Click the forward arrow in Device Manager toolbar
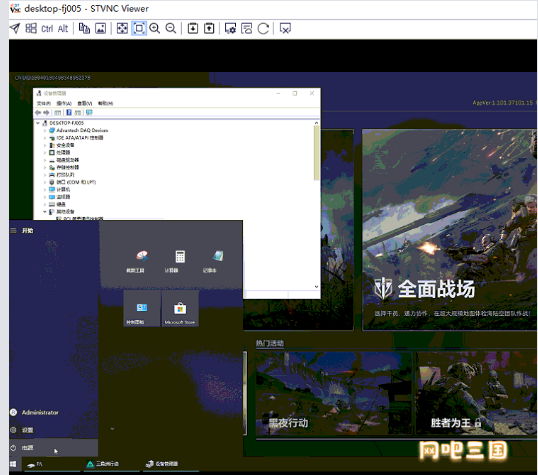 [x=46, y=113]
